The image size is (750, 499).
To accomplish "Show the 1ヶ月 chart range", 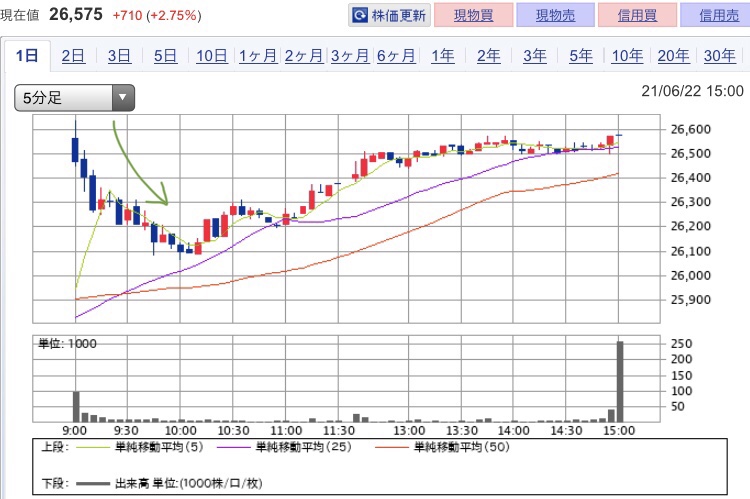I will tap(258, 56).
